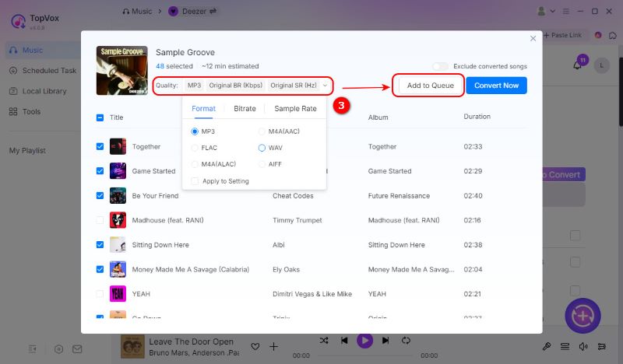Click the Leave The Door Open cover
The height and width of the screenshot is (364, 623).
click(132, 347)
